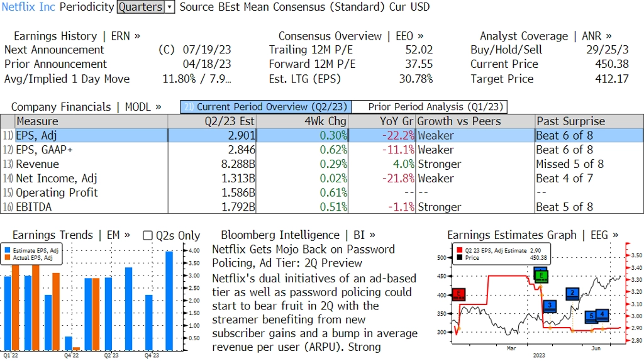Click the Actual EPS, Adj orange legend swatch
Viewport: 644px width, 361px height.
[8, 257]
